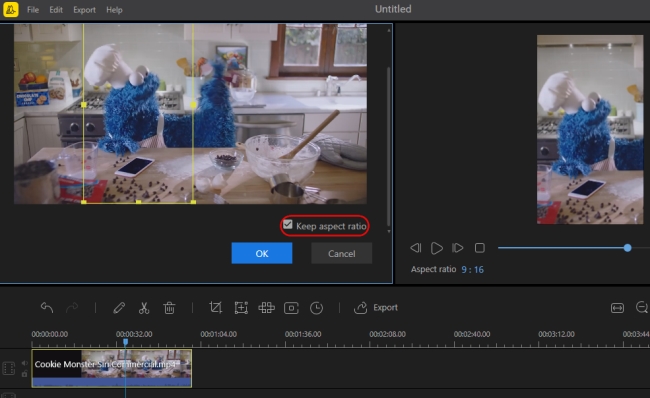
Task: Click the timeline playhead marker
Action: (125, 342)
